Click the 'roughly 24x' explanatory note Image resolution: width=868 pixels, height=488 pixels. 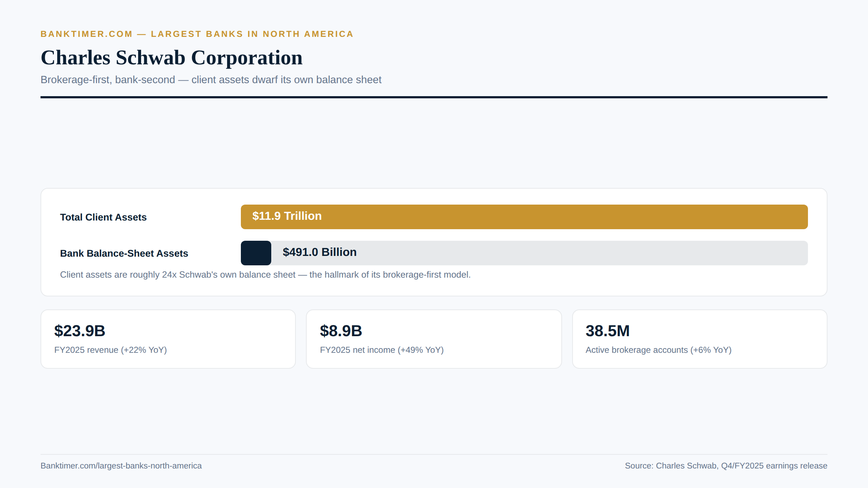tap(265, 275)
